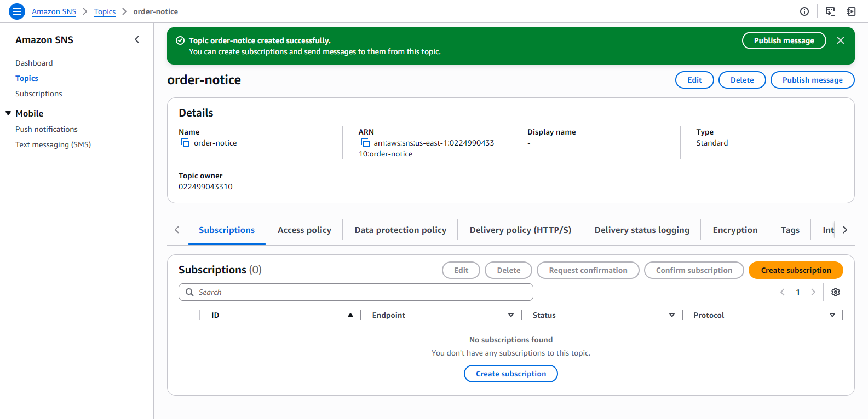Click Delete in the Subscriptions panel

509,270
